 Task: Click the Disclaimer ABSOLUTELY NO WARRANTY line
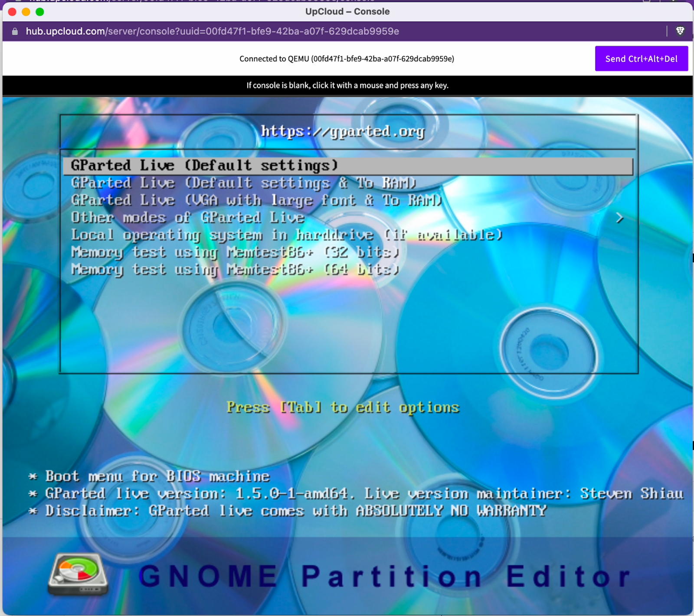287,511
